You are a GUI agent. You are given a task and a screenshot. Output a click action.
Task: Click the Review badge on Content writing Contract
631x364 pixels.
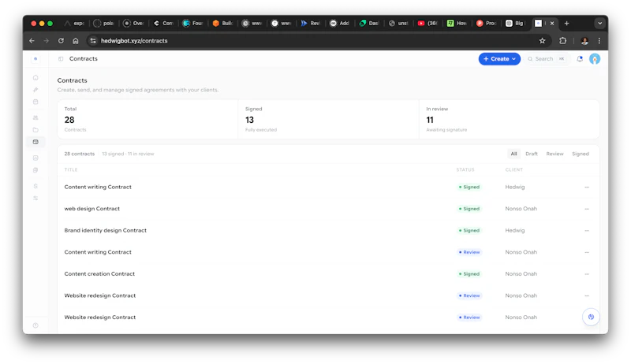coord(469,252)
